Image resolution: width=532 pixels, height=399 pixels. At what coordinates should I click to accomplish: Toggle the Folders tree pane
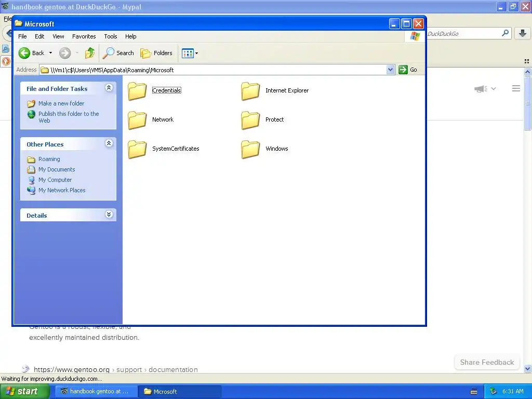pos(156,53)
